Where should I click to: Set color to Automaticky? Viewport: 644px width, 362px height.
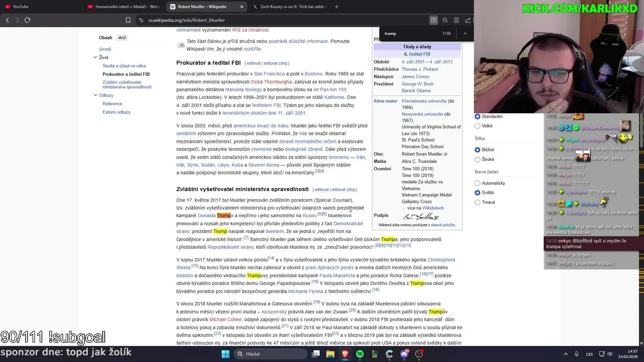[477, 183]
